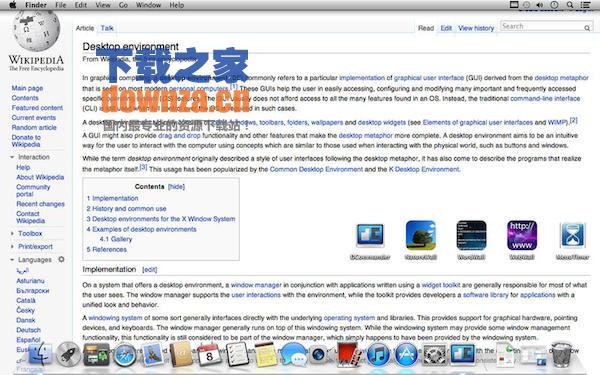Open the Finder menu in menu bar
Image resolution: width=600 pixels, height=375 pixels.
coord(36,5)
